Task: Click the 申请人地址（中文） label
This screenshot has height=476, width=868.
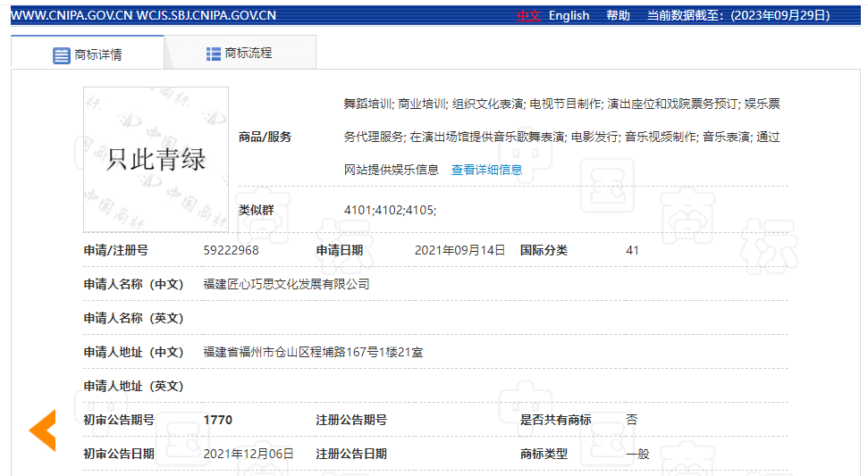Action: [x=133, y=352]
